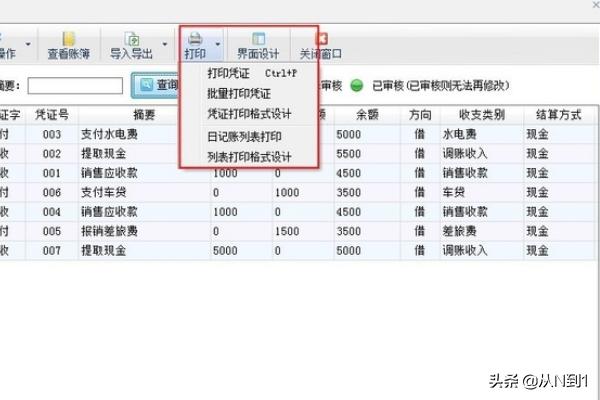Sort by 凭证号 column header

pyautogui.click(x=52, y=114)
